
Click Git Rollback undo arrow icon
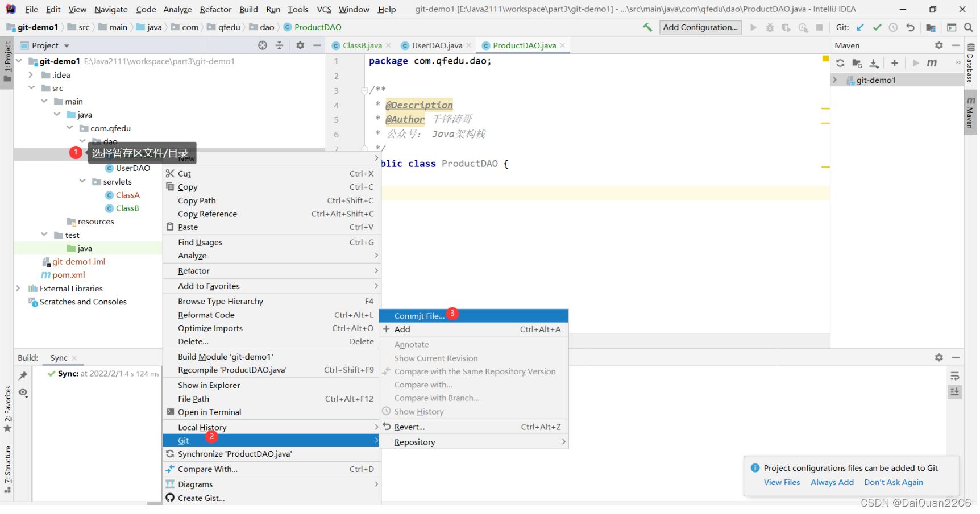coord(910,27)
